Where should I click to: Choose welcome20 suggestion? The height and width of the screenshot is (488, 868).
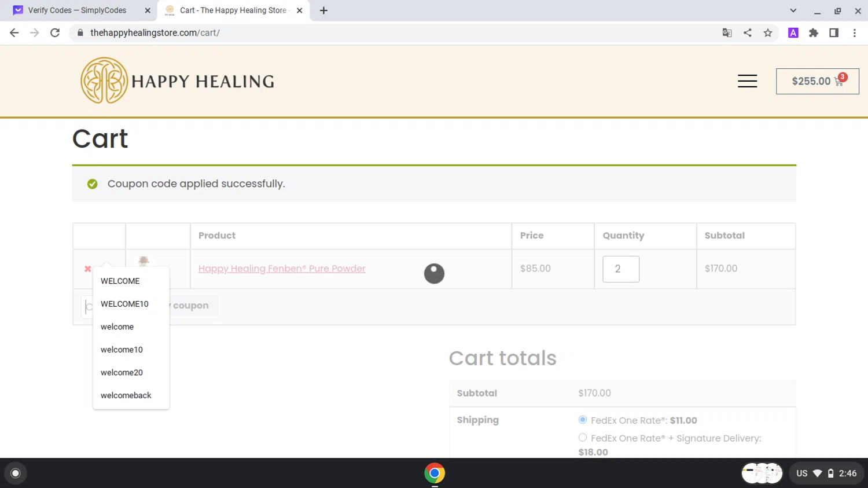(x=131, y=372)
